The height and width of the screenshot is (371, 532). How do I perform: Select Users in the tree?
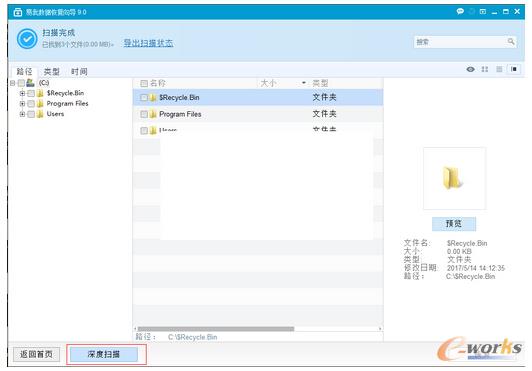click(55, 114)
